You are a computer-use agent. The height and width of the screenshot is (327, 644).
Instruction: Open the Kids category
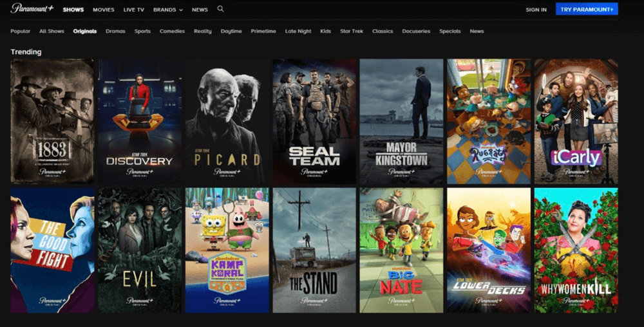click(326, 31)
